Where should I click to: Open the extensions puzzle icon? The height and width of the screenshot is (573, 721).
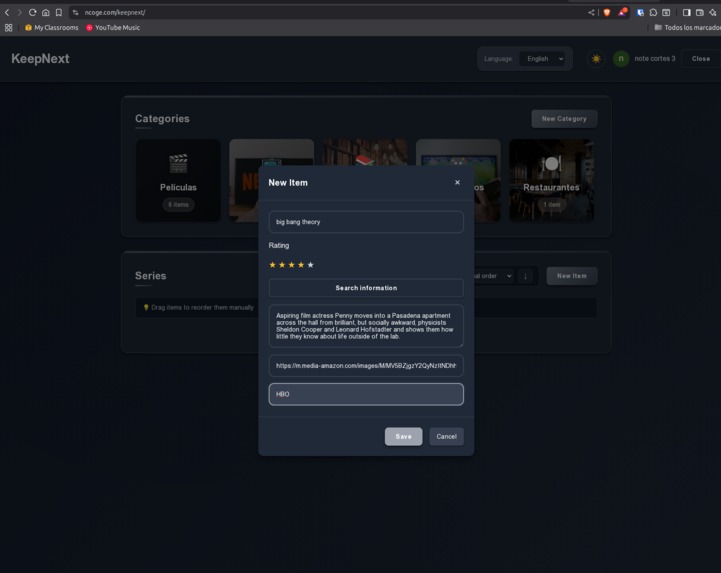653,12
